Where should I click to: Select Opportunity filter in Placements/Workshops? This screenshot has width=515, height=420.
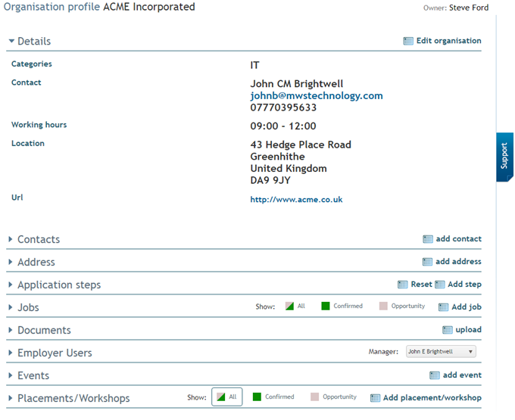[x=333, y=397]
